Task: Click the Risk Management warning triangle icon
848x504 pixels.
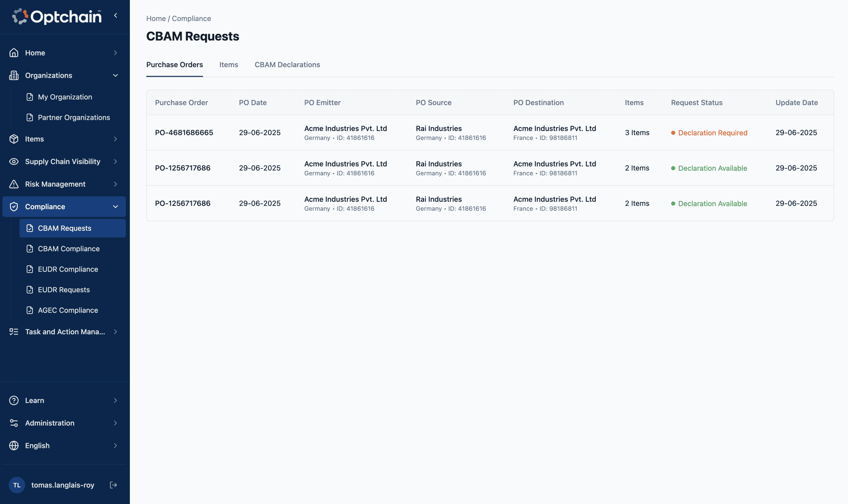Action: 14,184
